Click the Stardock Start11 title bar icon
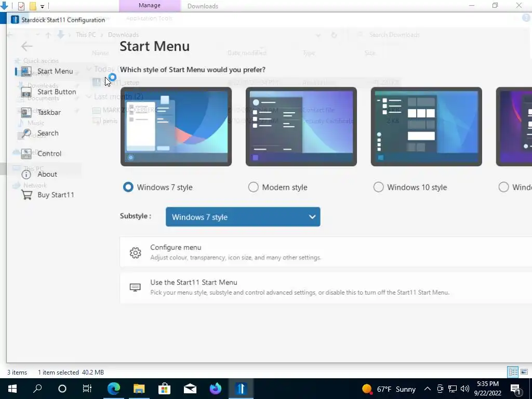 point(15,19)
